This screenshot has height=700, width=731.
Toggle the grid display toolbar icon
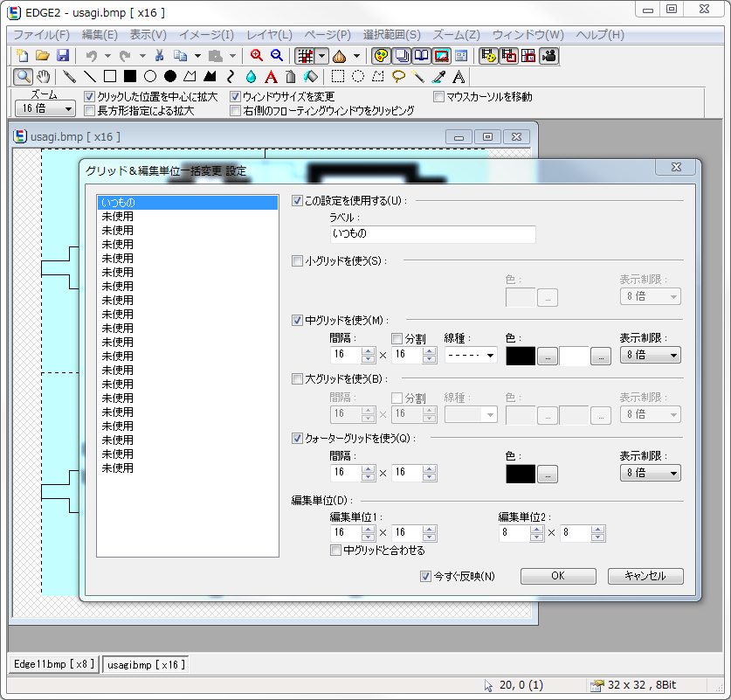tap(305, 56)
